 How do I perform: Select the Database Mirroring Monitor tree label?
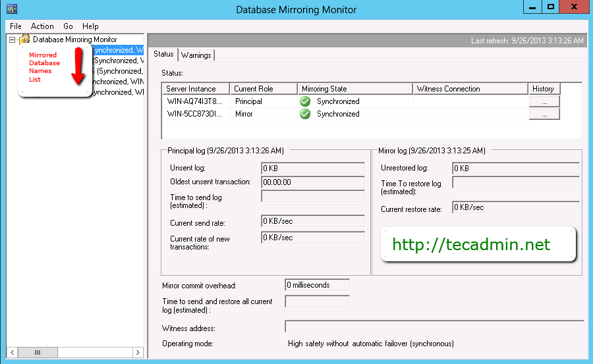(75, 39)
